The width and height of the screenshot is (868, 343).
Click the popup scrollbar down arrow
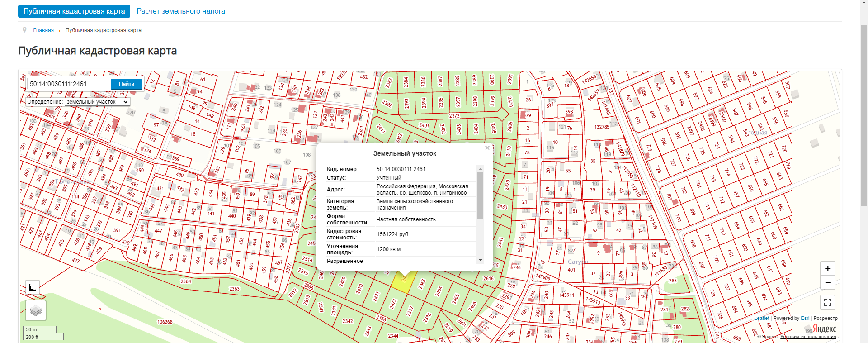point(480,260)
